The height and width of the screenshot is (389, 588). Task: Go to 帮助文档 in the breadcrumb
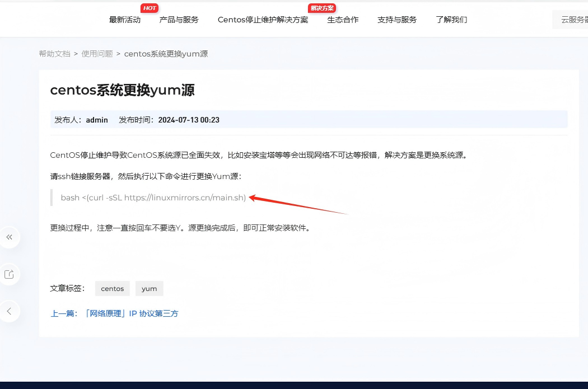54,54
